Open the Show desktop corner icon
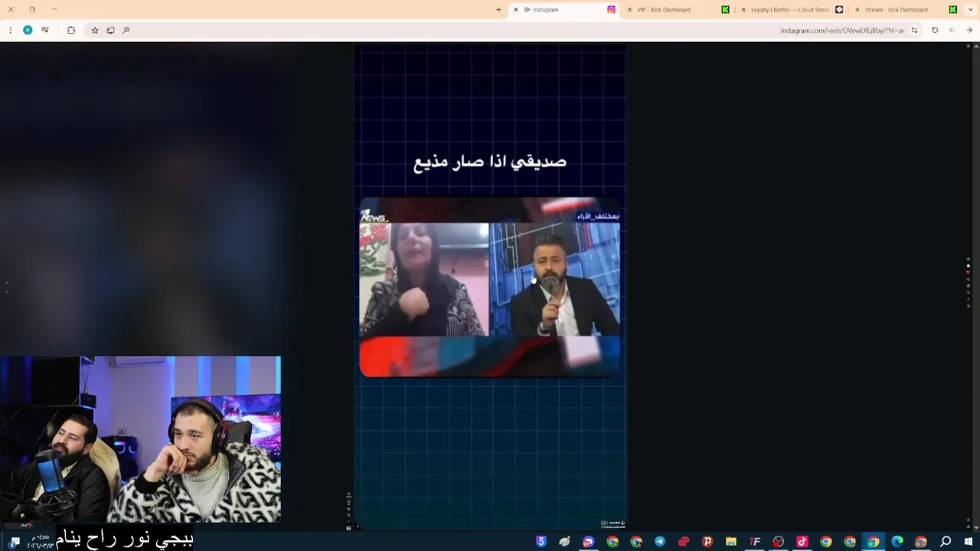This screenshot has width=980, height=551. pyautogui.click(x=2, y=542)
